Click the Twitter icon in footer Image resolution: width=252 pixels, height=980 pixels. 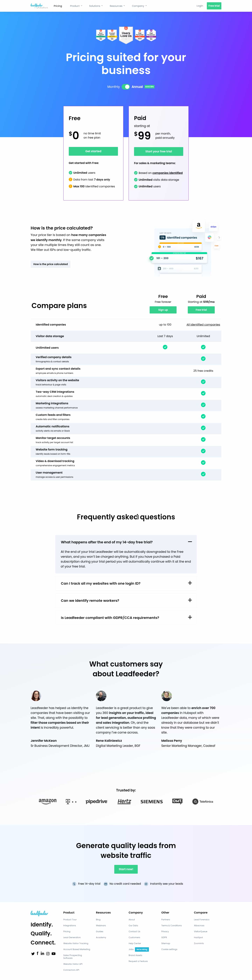[33, 953]
